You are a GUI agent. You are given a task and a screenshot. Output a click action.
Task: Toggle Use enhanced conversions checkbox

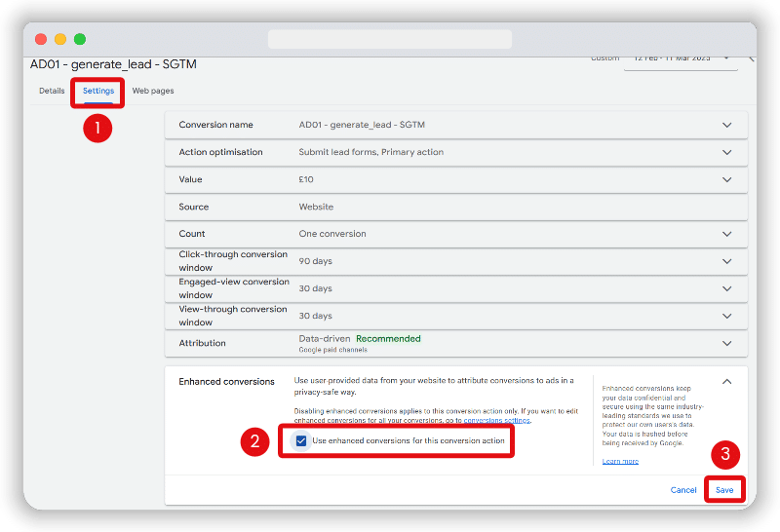301,440
